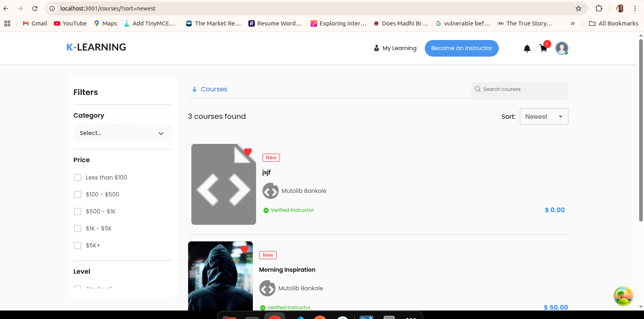This screenshot has width=644, height=319.
Task: Open the notifications bell icon
Action: point(527,49)
